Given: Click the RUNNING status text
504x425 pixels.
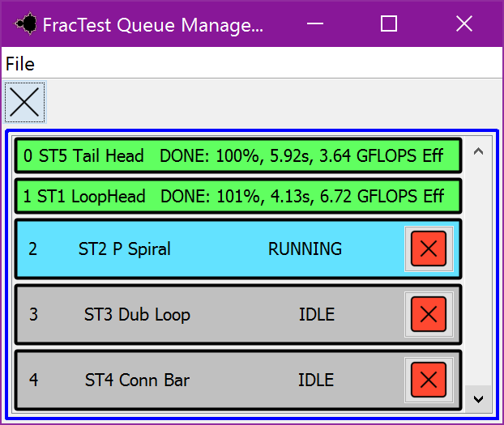Looking at the screenshot, I should click(x=305, y=249).
